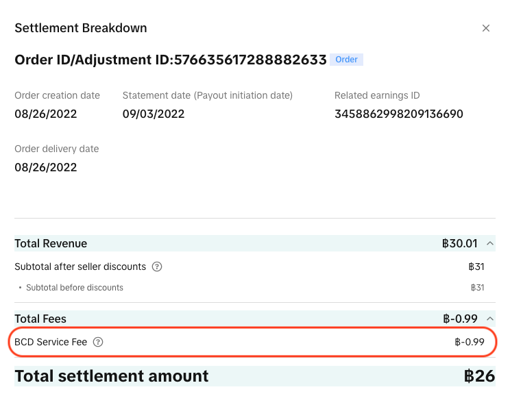Click the ฿26 total settlement value
This screenshot has height=420, width=510.
click(479, 376)
